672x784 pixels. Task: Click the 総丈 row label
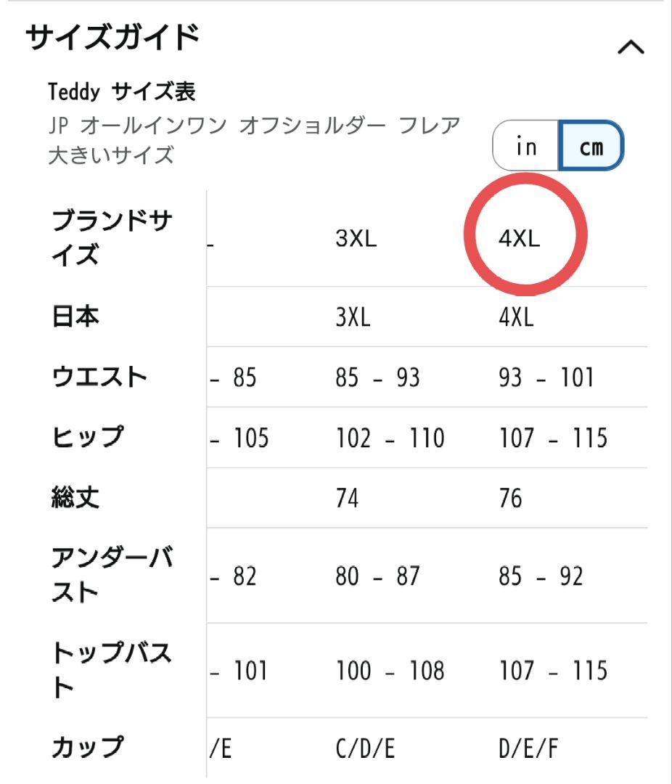(75, 497)
